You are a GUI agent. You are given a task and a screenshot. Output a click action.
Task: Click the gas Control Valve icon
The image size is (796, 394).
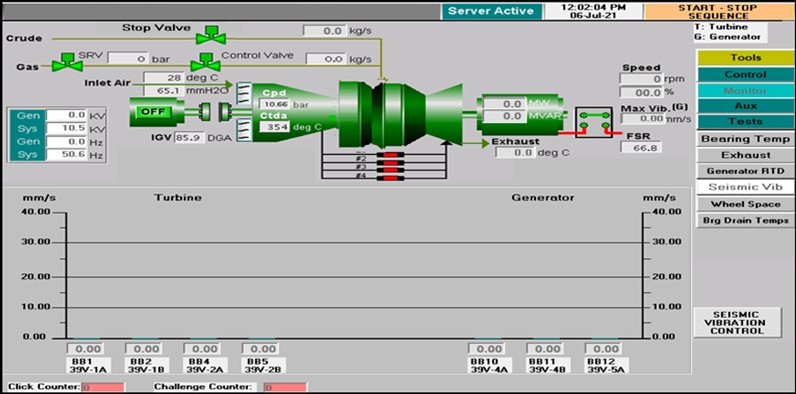(205, 62)
